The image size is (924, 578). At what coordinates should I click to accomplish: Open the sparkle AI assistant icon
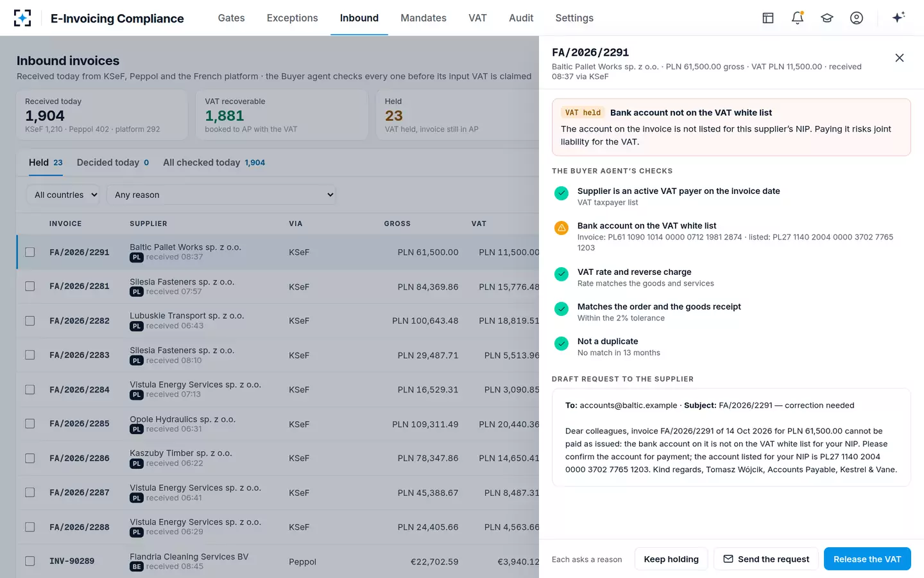tap(898, 17)
